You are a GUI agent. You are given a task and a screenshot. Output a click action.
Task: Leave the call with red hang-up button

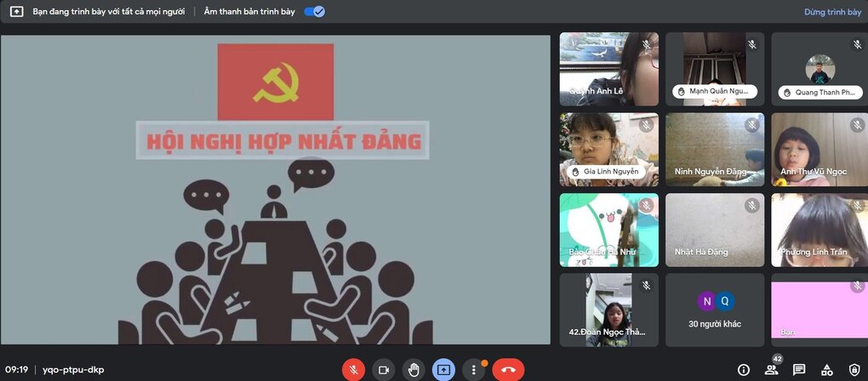click(x=508, y=370)
